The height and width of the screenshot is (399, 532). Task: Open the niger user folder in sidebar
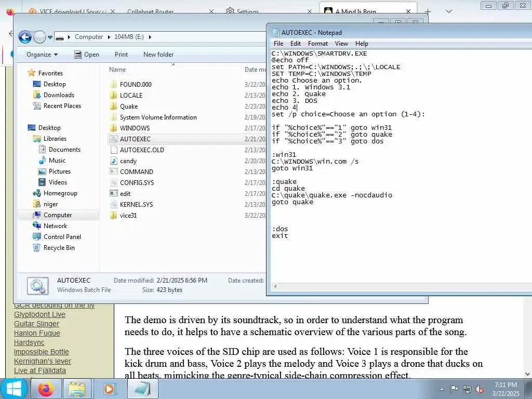(x=50, y=204)
